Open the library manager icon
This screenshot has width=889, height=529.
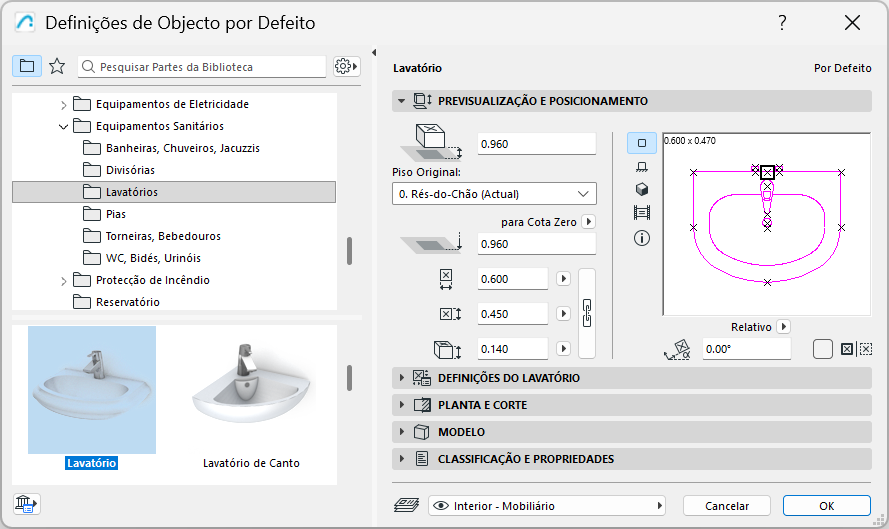click(x=27, y=505)
